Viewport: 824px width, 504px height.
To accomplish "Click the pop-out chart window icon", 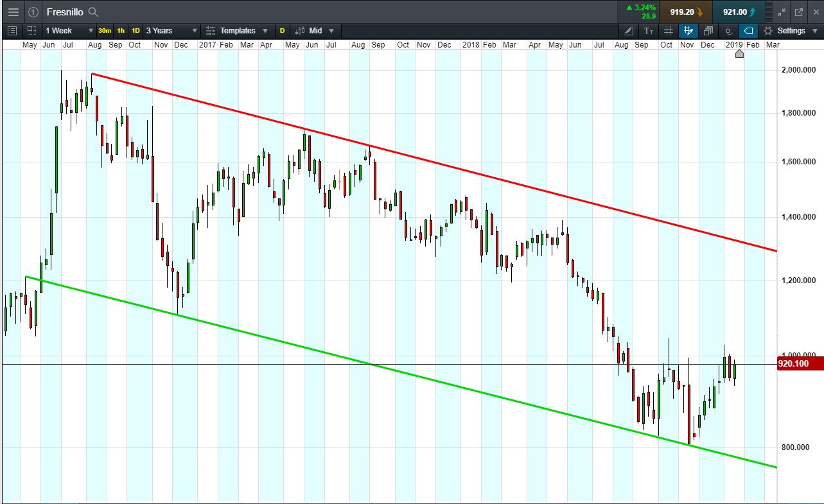I will pos(799,12).
